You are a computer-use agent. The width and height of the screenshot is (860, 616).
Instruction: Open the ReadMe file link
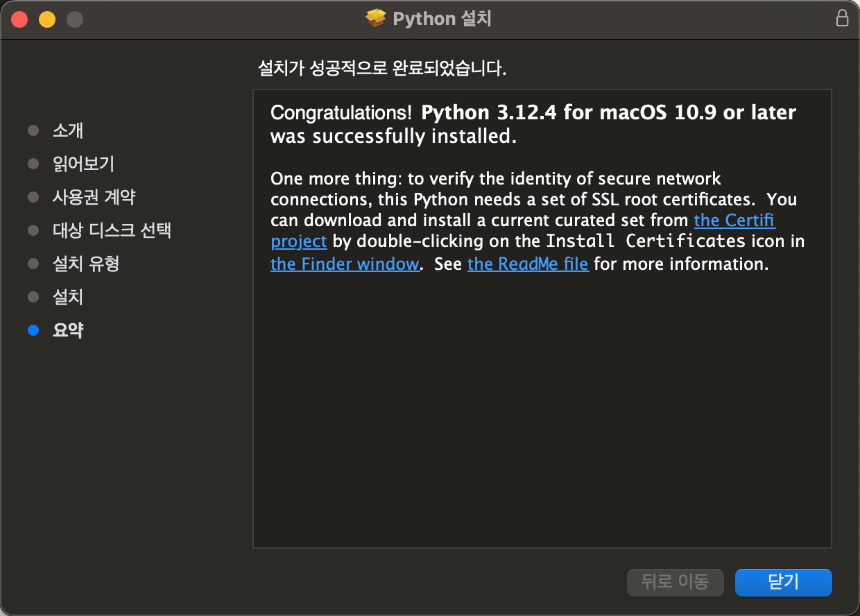pyautogui.click(x=528, y=264)
